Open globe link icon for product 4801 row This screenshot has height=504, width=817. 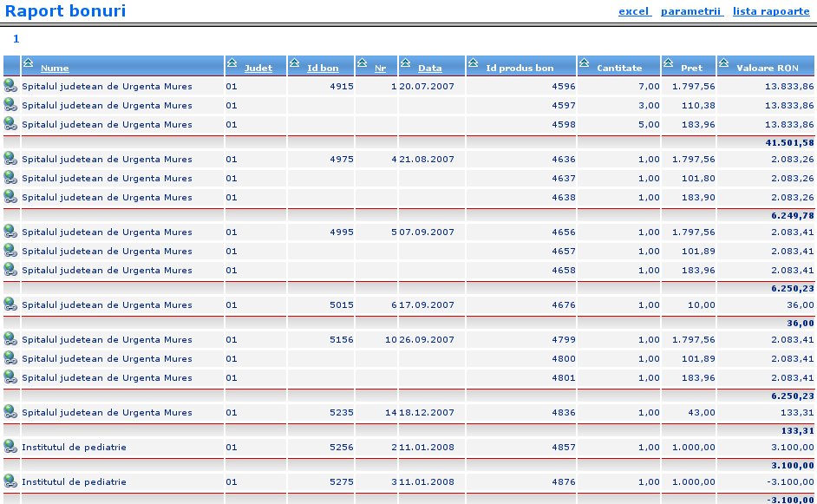(10, 377)
